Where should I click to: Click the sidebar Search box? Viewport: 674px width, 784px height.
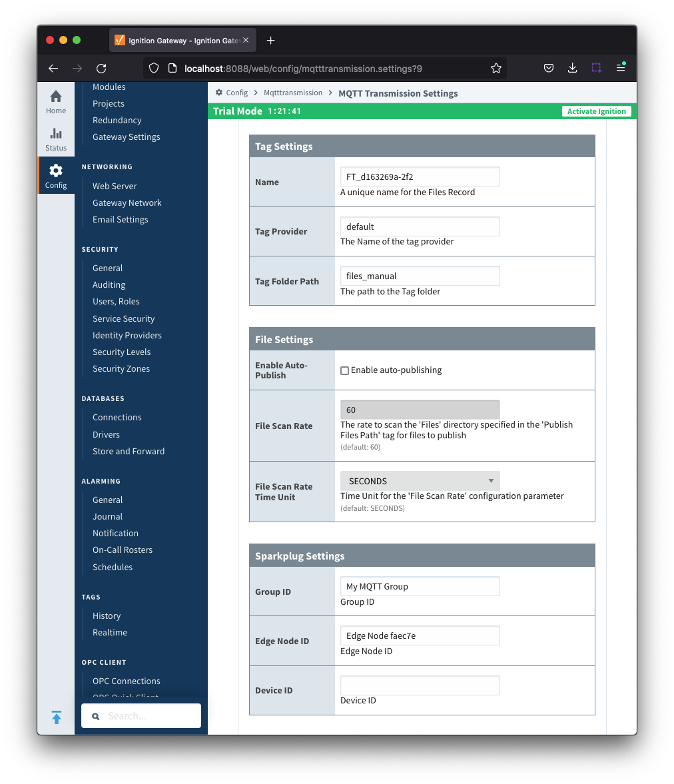point(141,716)
